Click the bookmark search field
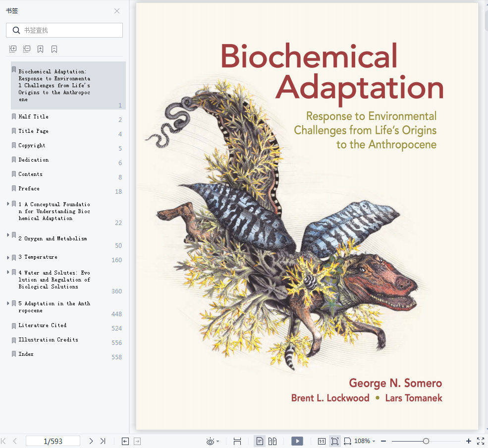488x448 pixels. coord(64,30)
